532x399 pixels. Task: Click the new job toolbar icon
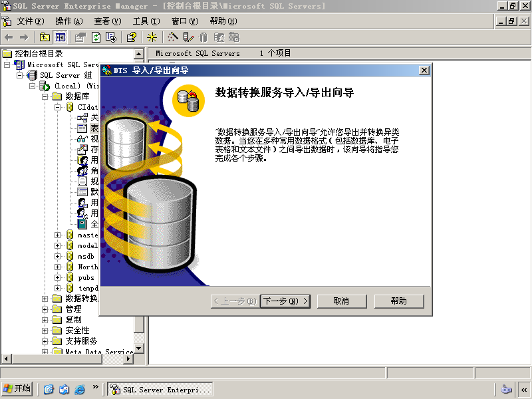tap(234, 37)
